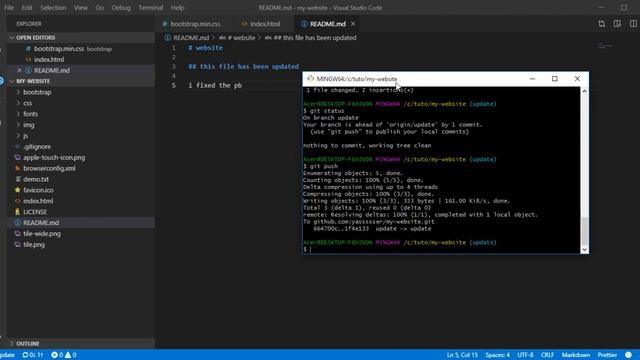The image size is (640, 360).
Task: Open the LICENSE file
Action: 81,212
